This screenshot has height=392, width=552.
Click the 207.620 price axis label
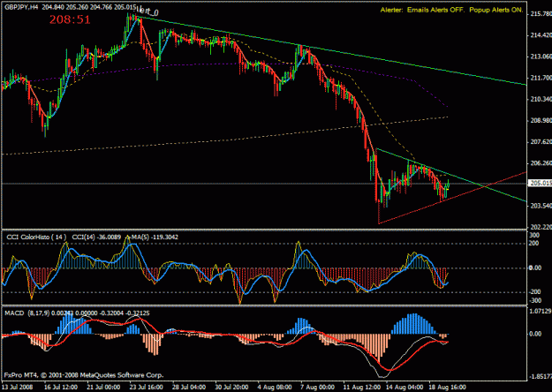[541, 142]
